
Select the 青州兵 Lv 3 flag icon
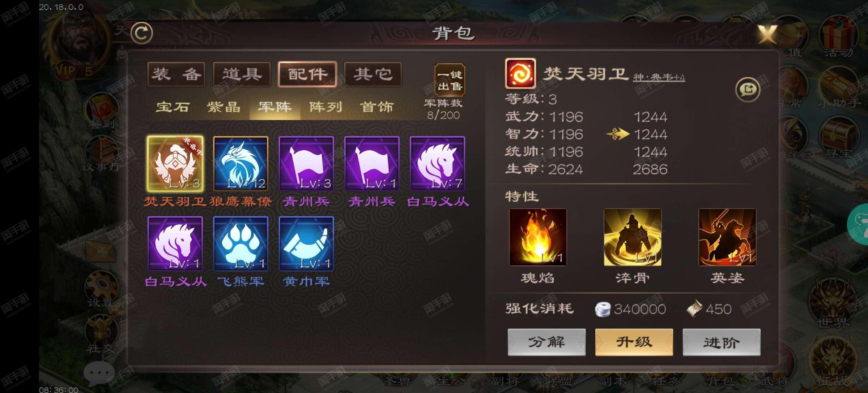[306, 164]
